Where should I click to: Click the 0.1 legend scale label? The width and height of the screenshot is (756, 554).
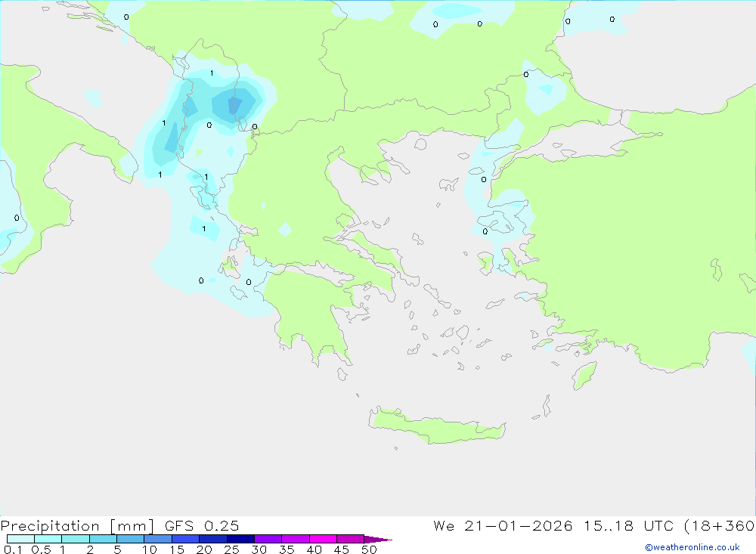click(x=13, y=549)
